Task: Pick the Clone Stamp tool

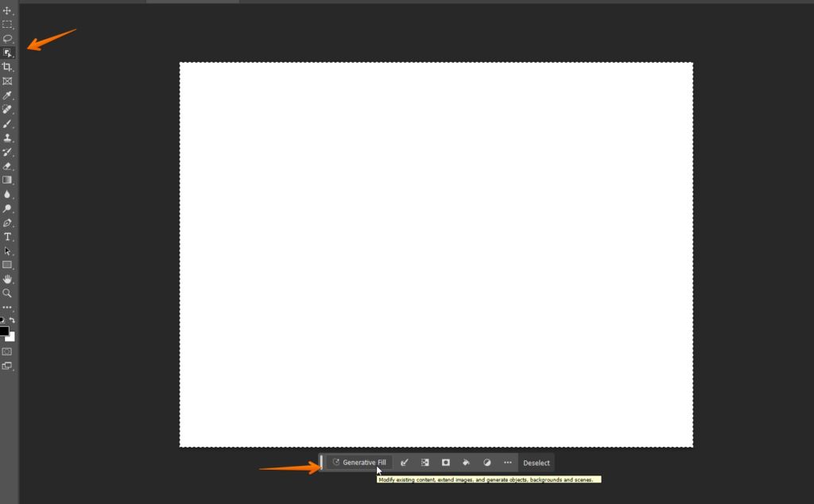Action: pyautogui.click(x=7, y=138)
